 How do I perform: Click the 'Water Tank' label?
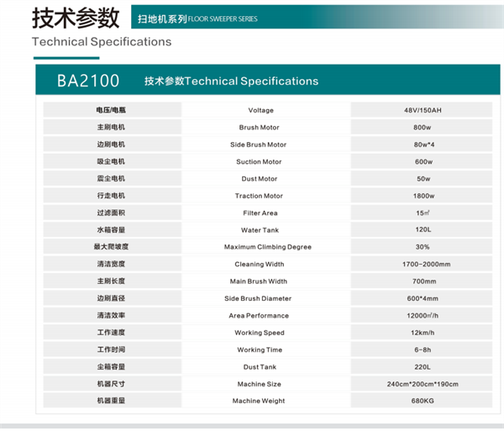click(260, 230)
